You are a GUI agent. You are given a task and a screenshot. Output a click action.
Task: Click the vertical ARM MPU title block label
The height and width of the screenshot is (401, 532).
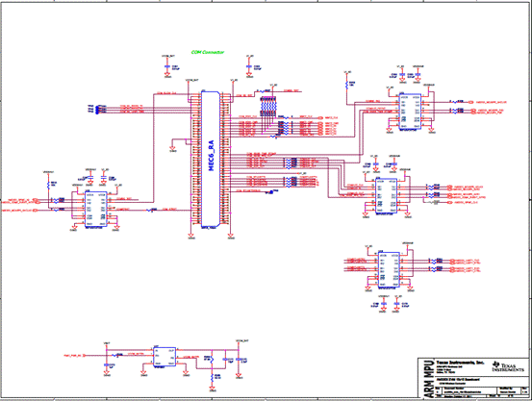pyautogui.click(x=428, y=378)
